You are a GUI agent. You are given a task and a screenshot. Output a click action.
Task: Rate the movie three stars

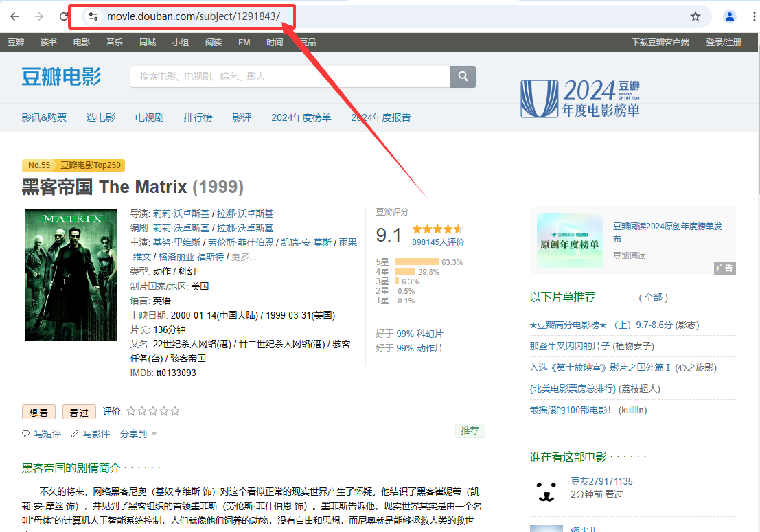(x=153, y=411)
